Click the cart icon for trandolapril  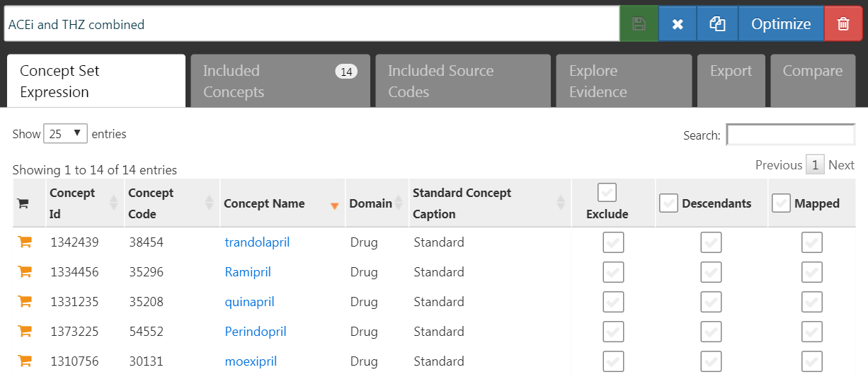[25, 242]
